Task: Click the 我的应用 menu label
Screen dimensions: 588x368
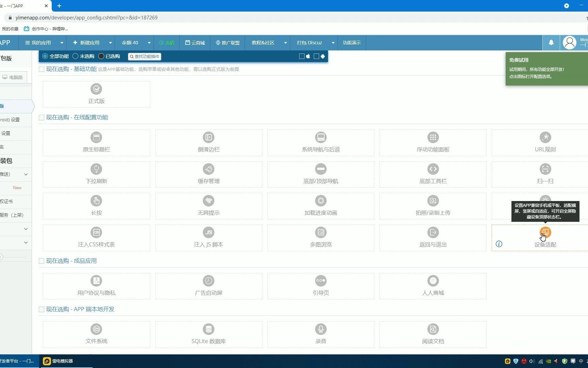Action: click(x=38, y=43)
